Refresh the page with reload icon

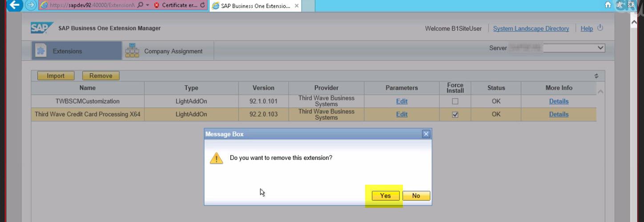(203, 5)
